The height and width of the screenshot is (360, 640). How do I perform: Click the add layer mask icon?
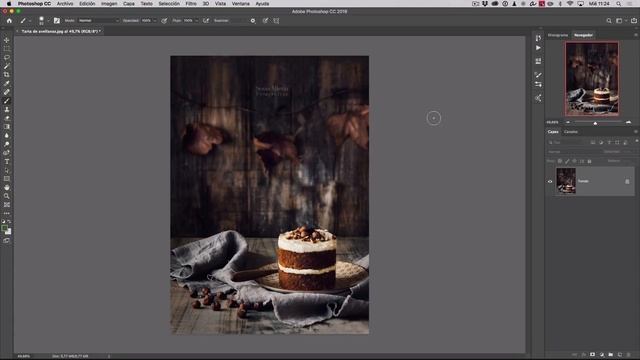(x=592, y=355)
